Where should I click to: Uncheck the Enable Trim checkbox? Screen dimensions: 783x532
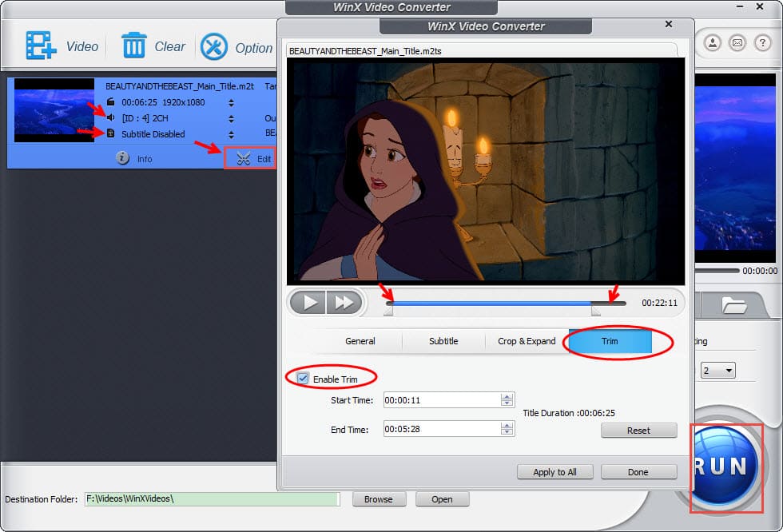303,379
